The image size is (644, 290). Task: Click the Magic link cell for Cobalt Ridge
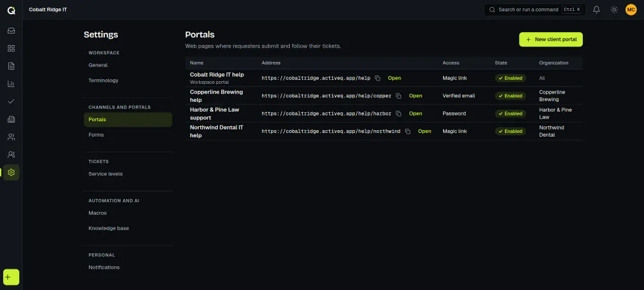pos(455,78)
